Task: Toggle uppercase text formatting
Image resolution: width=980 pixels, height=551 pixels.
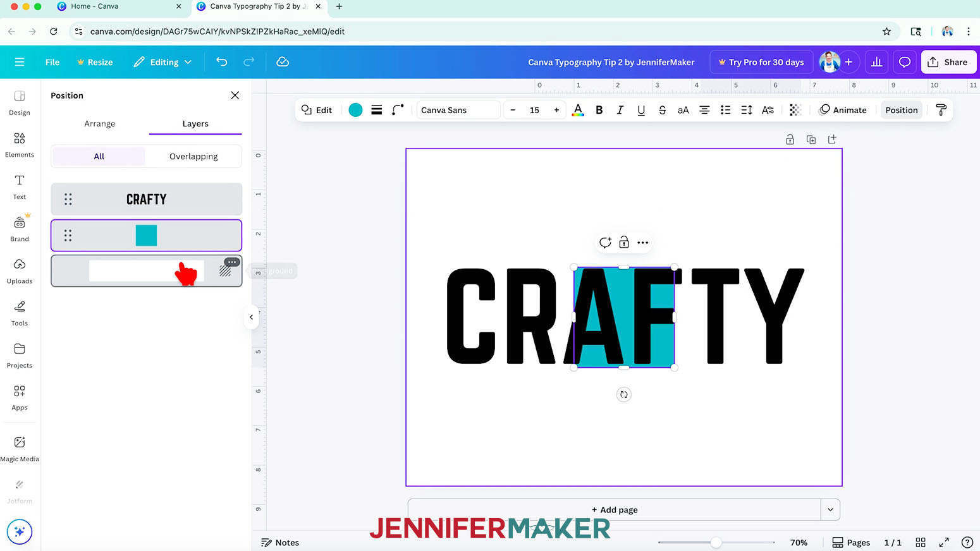Action: pos(683,110)
